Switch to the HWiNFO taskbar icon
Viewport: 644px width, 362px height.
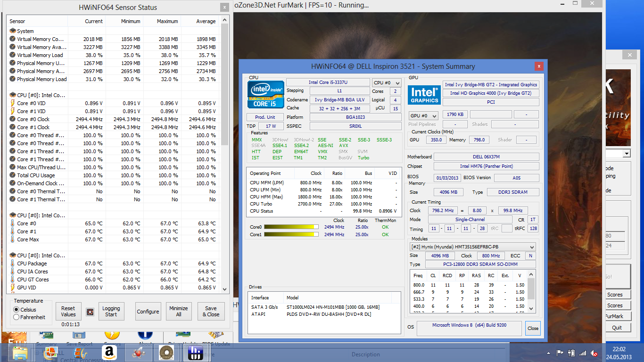pyautogui.click(x=196, y=352)
